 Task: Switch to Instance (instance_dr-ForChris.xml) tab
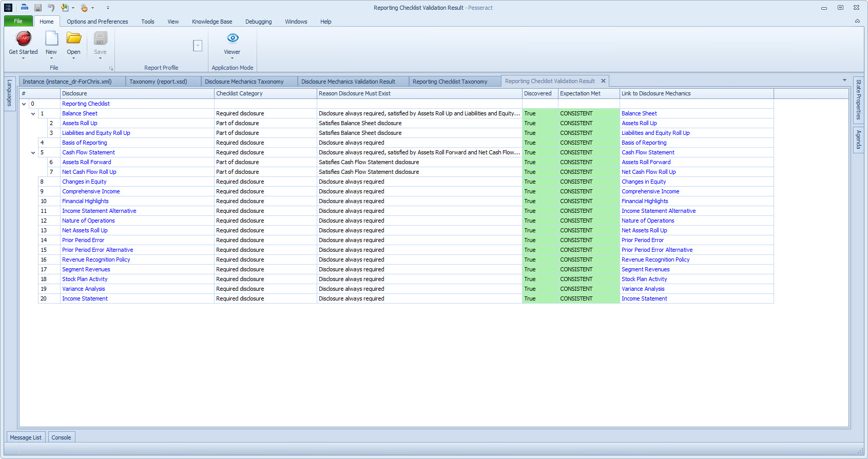(x=72, y=82)
